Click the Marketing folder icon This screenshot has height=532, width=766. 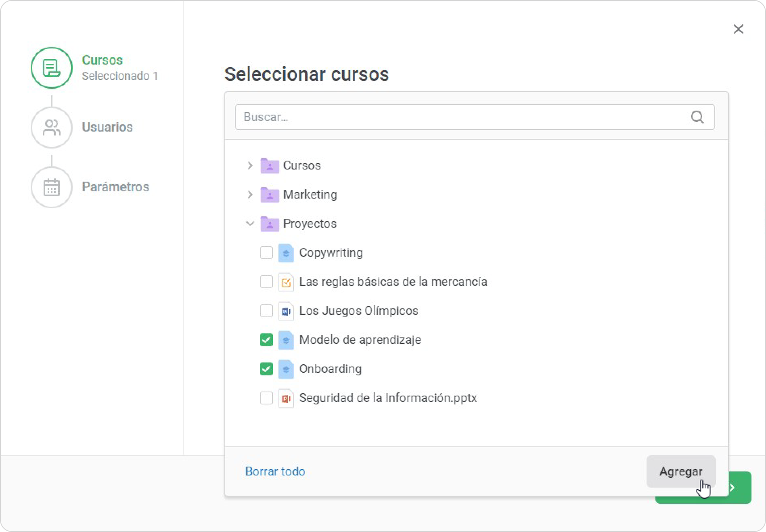(x=270, y=195)
